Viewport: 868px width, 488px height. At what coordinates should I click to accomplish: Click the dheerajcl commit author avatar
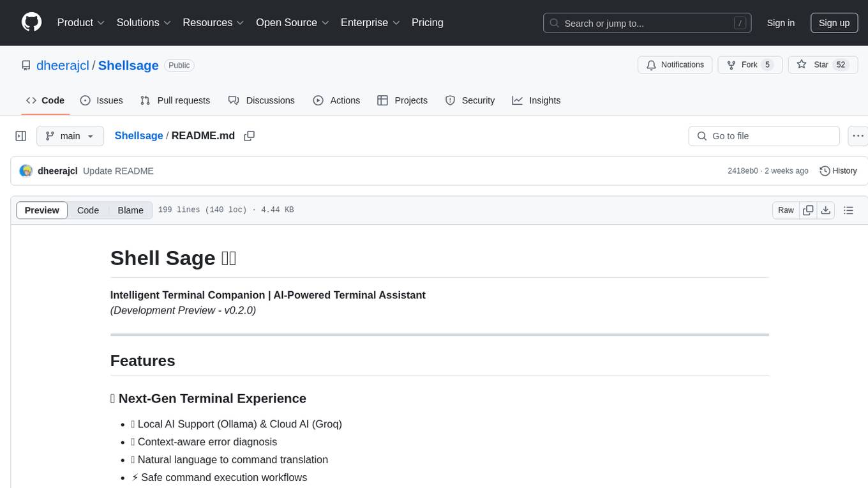26,171
